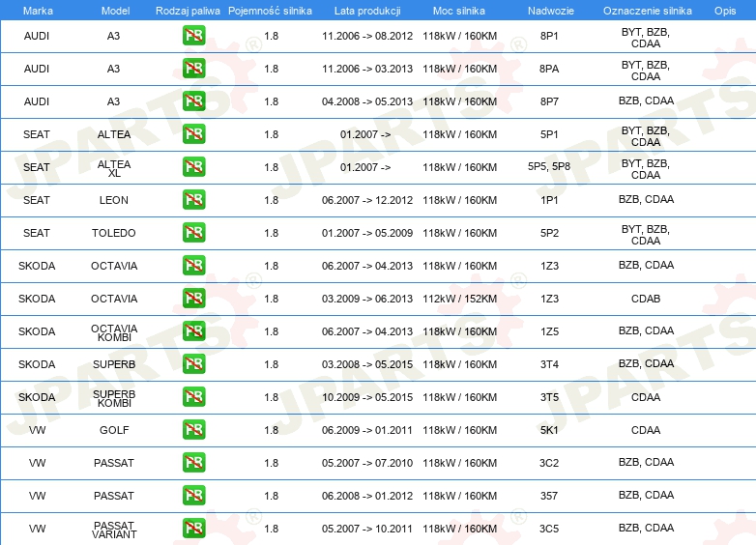Select the 3T5 body code cell
This screenshot has width=756, height=545.
[549, 397]
